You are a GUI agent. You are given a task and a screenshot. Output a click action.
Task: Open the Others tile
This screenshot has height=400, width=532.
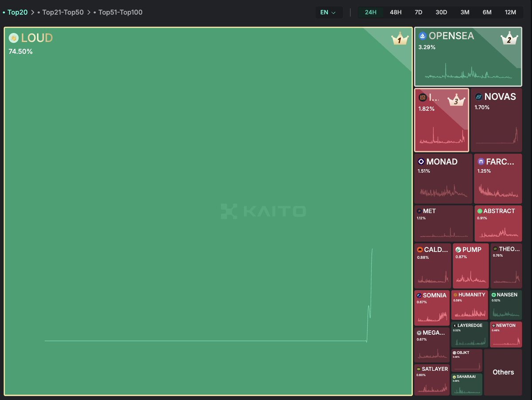[x=503, y=372]
